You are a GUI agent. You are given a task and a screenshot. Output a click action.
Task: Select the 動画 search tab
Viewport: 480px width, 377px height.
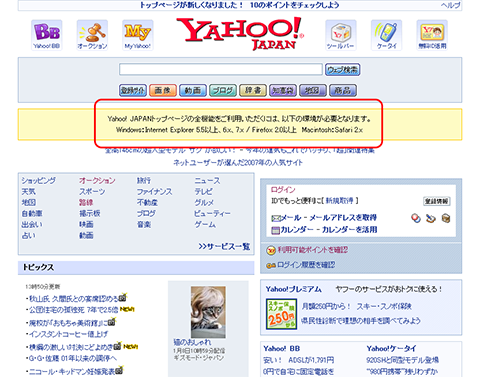pyautogui.click(x=193, y=90)
